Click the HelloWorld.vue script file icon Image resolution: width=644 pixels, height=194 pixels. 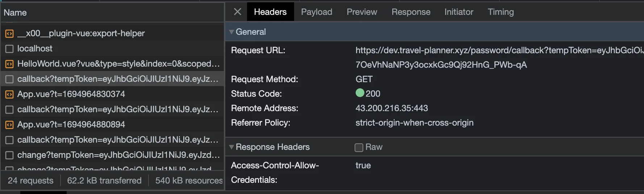(x=9, y=64)
